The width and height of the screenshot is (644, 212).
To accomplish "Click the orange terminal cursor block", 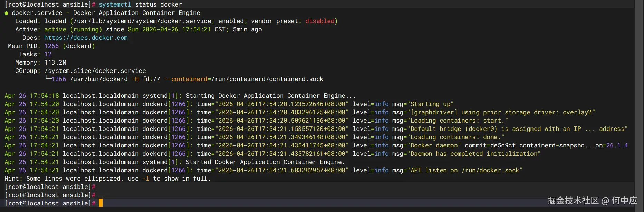I will (100, 203).
